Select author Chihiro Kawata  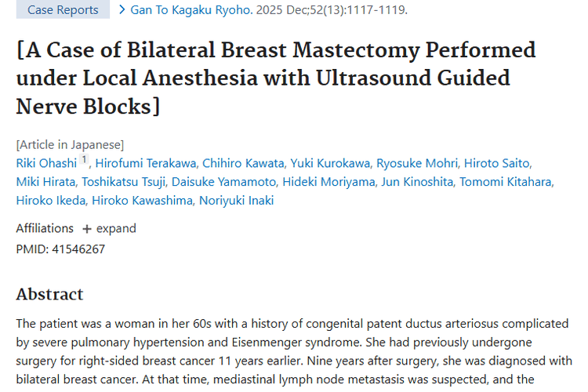pyautogui.click(x=242, y=163)
